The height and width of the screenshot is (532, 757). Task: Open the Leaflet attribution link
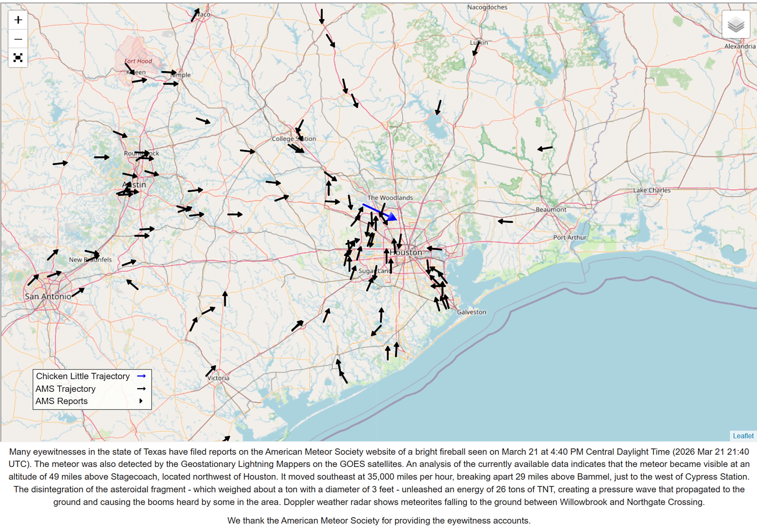point(743,436)
